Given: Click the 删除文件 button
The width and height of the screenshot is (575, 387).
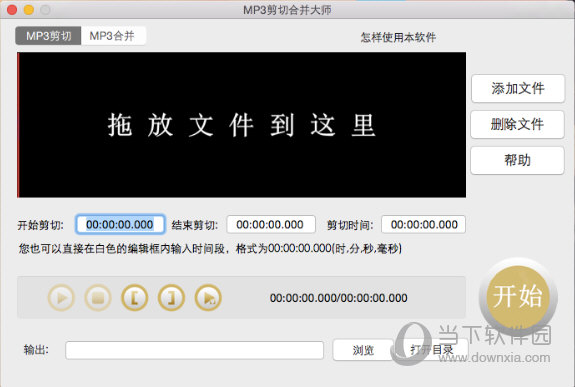Looking at the screenshot, I should (517, 124).
